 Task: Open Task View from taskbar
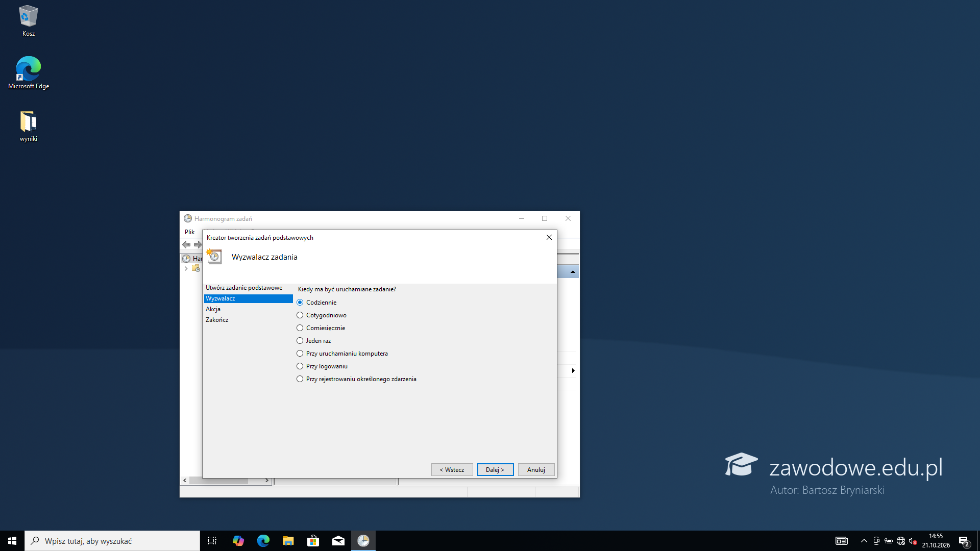pyautogui.click(x=212, y=541)
